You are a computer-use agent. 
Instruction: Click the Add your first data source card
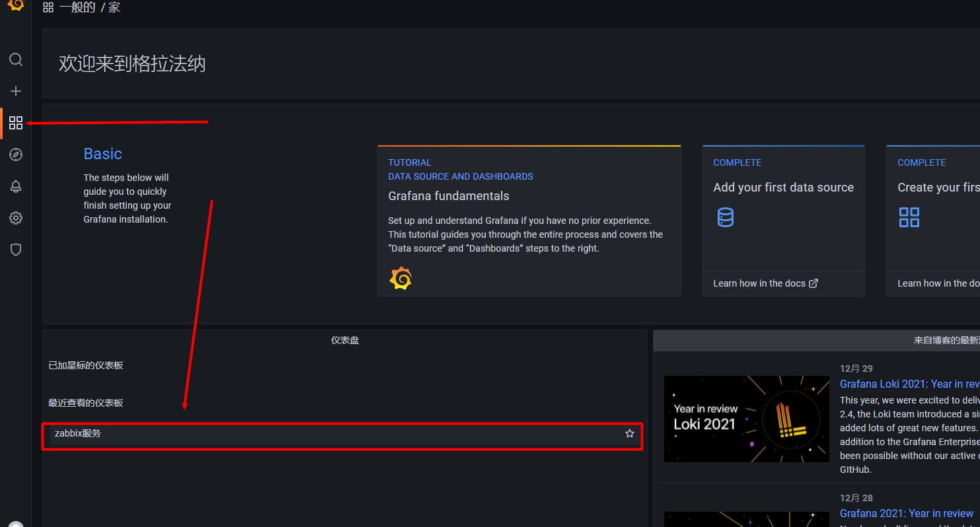tap(784, 221)
